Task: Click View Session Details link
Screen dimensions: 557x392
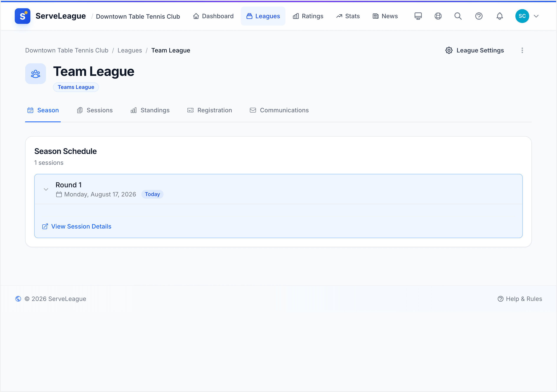Action: [x=77, y=226]
